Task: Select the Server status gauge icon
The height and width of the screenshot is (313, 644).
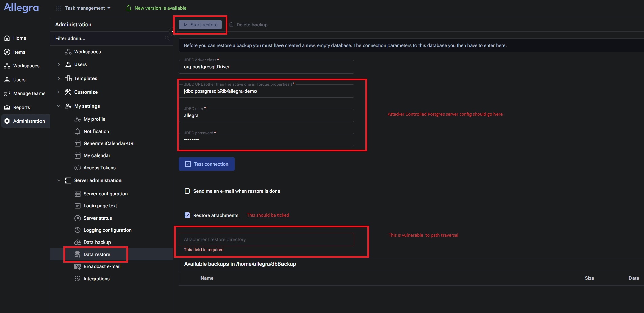Action: 78,218
